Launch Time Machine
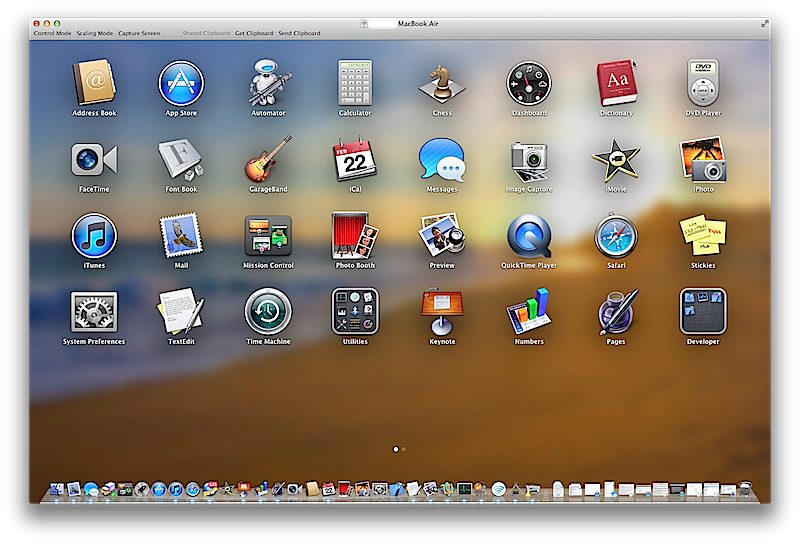800x544 pixels. point(268,311)
